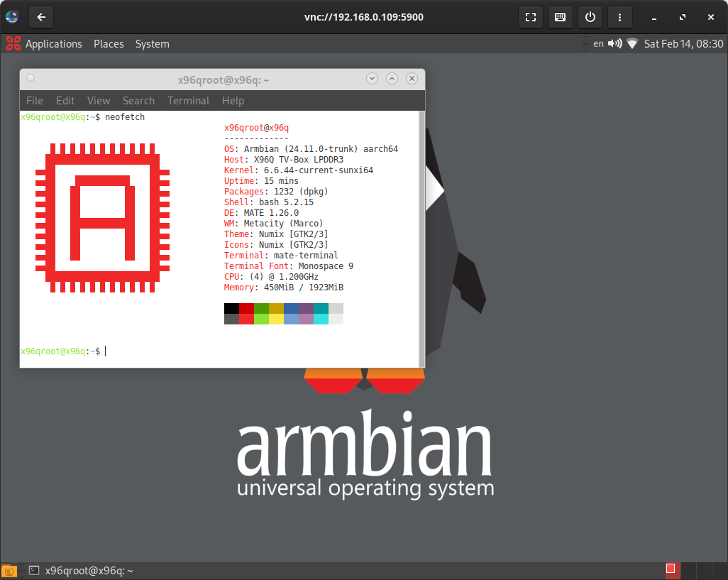Image resolution: width=728 pixels, height=580 pixels.
Task: Minimize the VNC viewer window
Action: pyautogui.click(x=653, y=17)
